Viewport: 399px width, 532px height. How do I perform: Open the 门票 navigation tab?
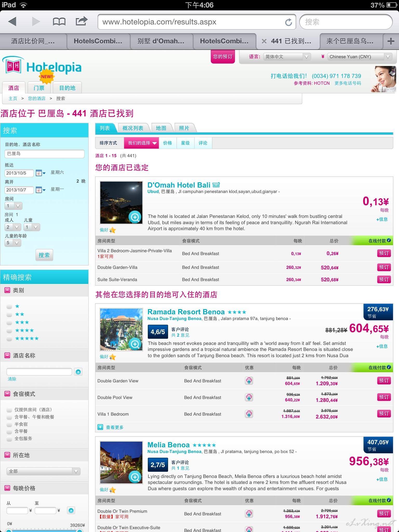click(39, 88)
